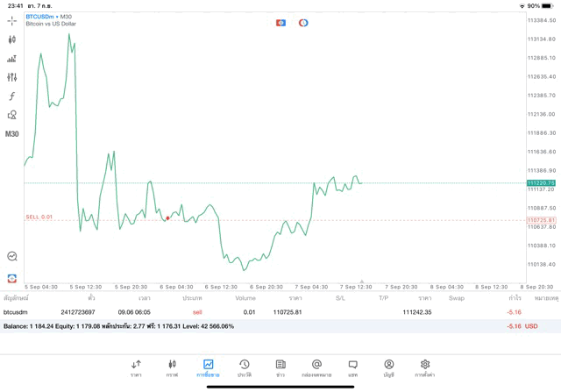Image resolution: width=561 pixels, height=392 pixels.
Task: Open indicators list with f icon
Action: [x=11, y=96]
